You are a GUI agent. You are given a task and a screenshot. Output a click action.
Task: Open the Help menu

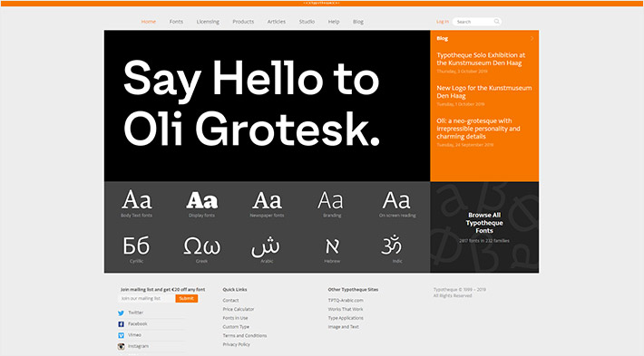tap(334, 22)
